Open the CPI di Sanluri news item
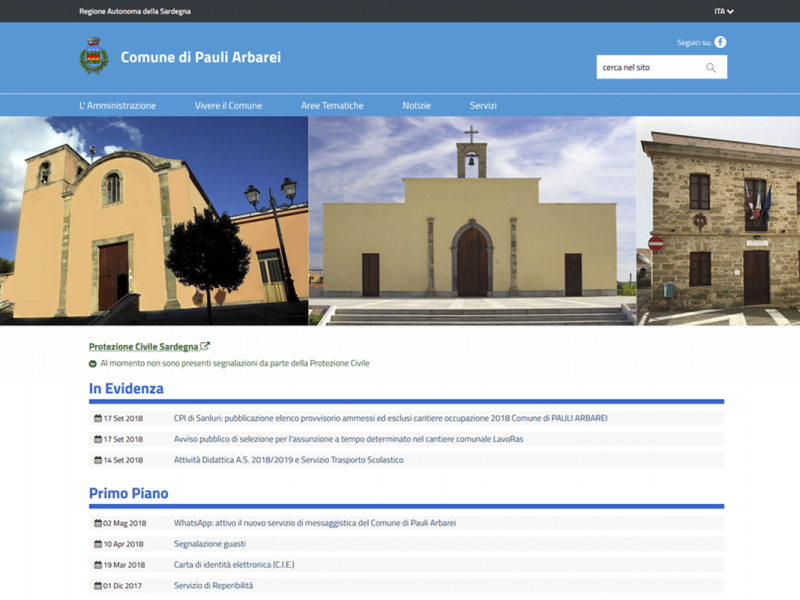This screenshot has height=600, width=800. pos(390,418)
